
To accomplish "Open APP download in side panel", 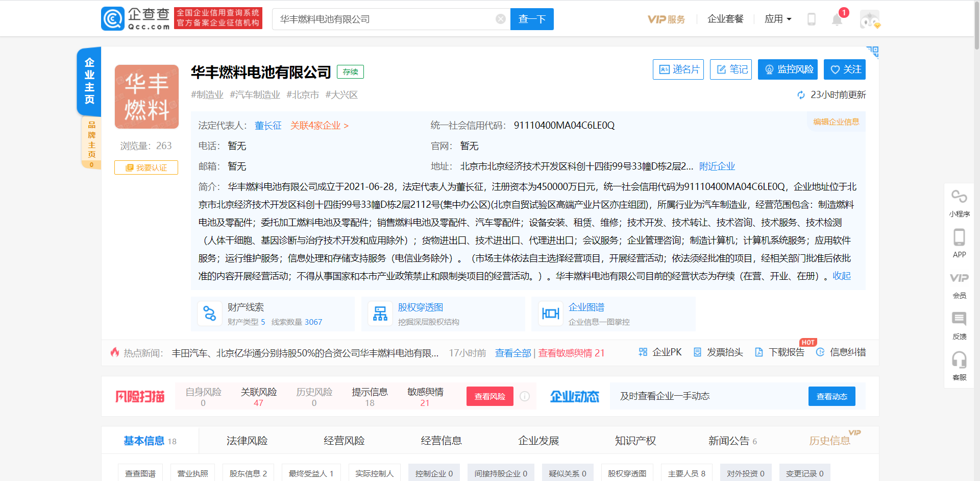I will click(959, 244).
